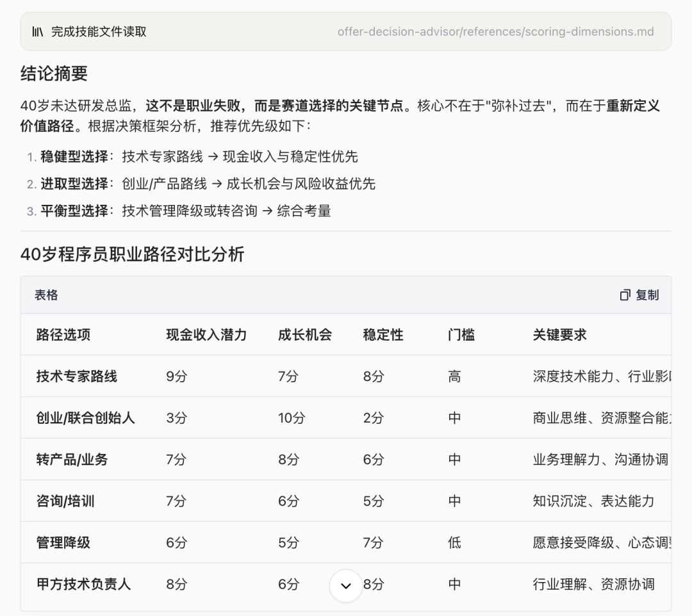692x616 pixels.
Task: Click the 10分 growth opportunity cell
Action: (292, 417)
